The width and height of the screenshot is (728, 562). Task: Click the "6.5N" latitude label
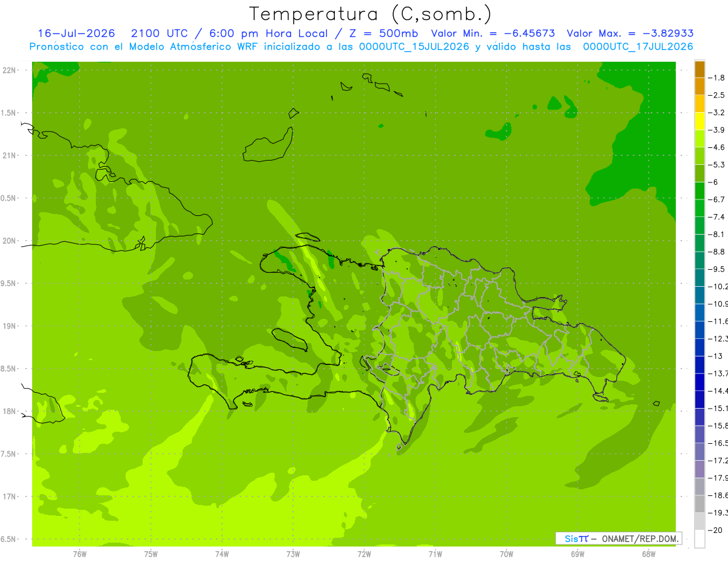pyautogui.click(x=8, y=540)
